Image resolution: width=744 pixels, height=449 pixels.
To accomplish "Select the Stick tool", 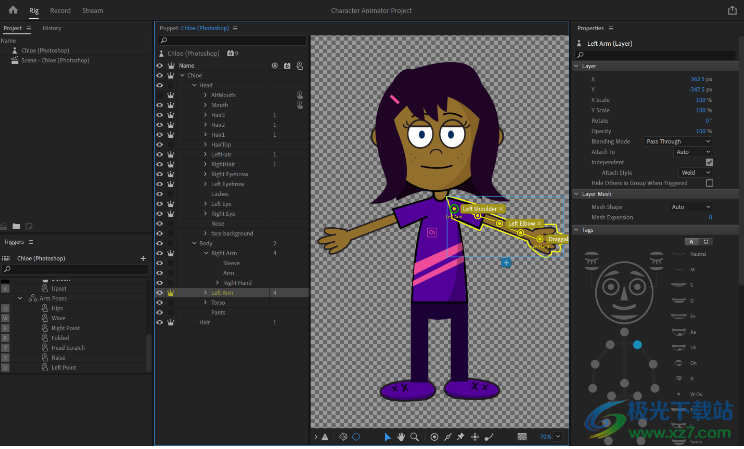I will (447, 437).
